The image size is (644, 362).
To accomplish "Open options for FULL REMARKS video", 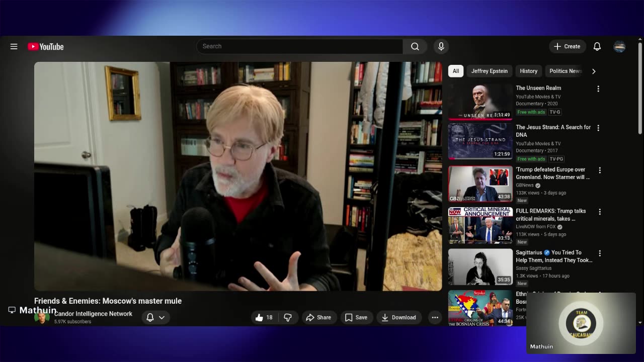I will (x=599, y=212).
